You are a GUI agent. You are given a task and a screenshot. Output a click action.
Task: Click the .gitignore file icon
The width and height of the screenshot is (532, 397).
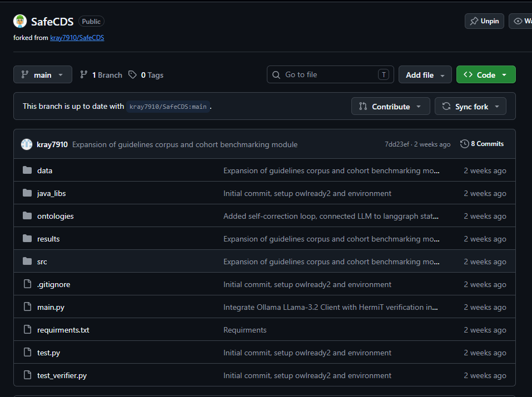click(27, 284)
